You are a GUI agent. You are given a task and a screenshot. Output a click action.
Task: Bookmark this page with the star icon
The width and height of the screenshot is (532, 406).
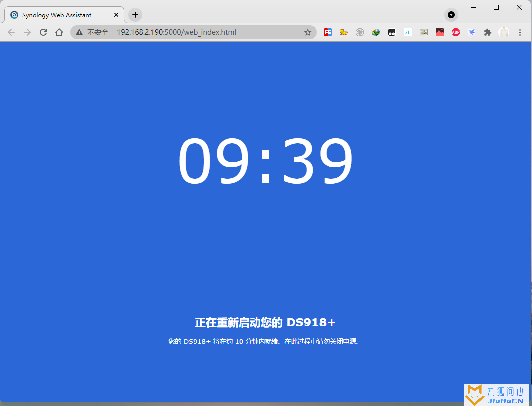307,32
